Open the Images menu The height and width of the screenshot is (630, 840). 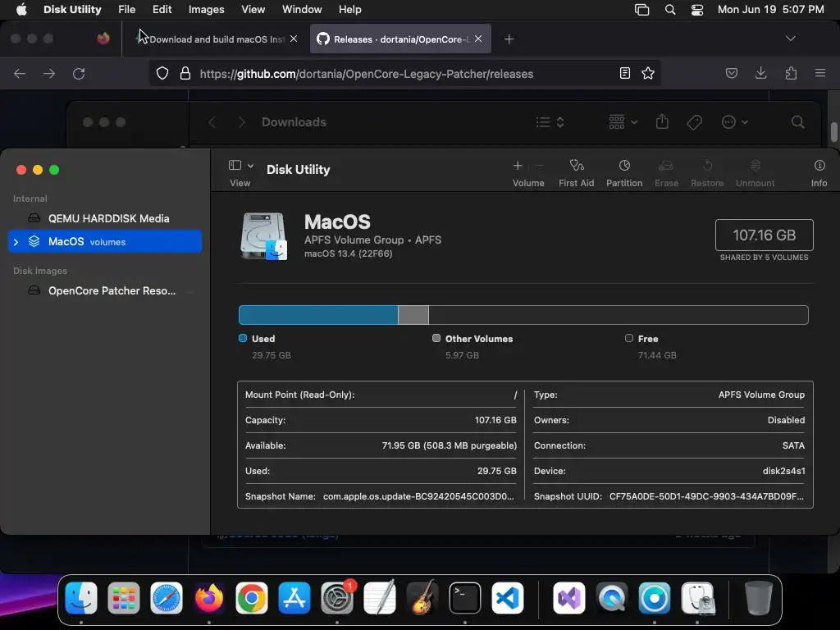(206, 10)
